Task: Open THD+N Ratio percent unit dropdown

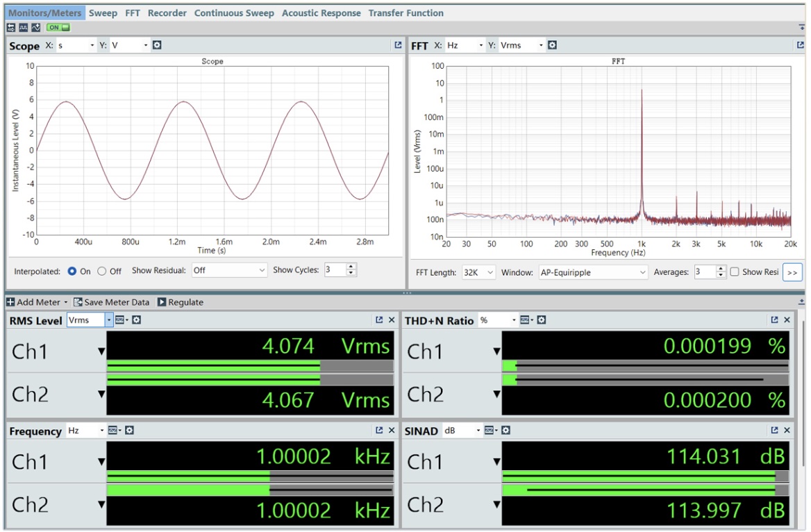Action: [x=498, y=319]
